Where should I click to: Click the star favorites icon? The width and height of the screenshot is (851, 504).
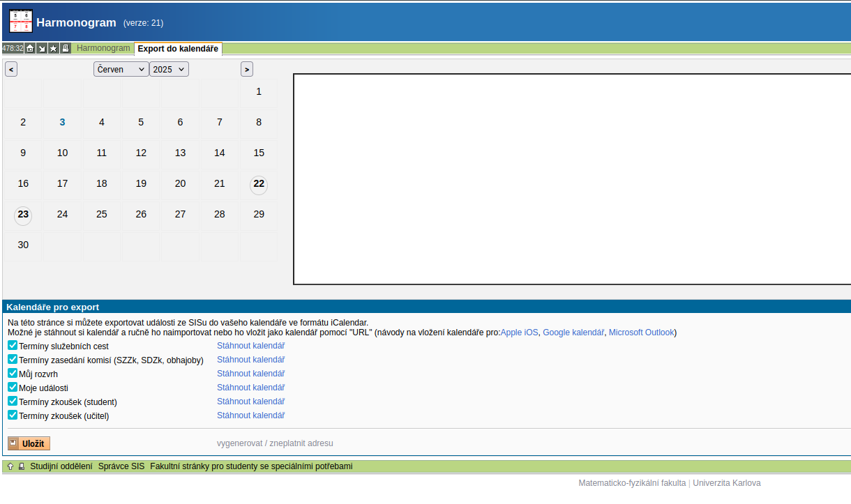[x=53, y=49]
